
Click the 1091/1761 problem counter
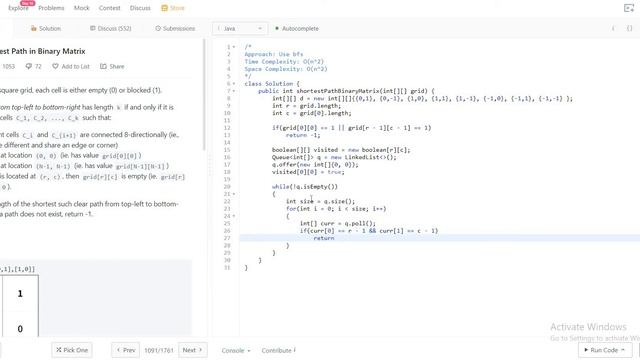point(159,350)
